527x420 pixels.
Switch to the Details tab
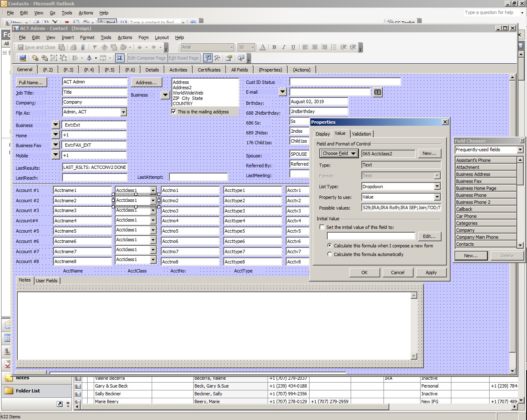152,70
